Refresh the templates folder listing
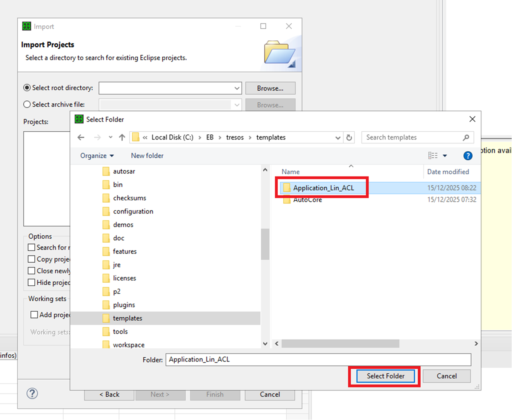The image size is (512, 420). click(349, 138)
